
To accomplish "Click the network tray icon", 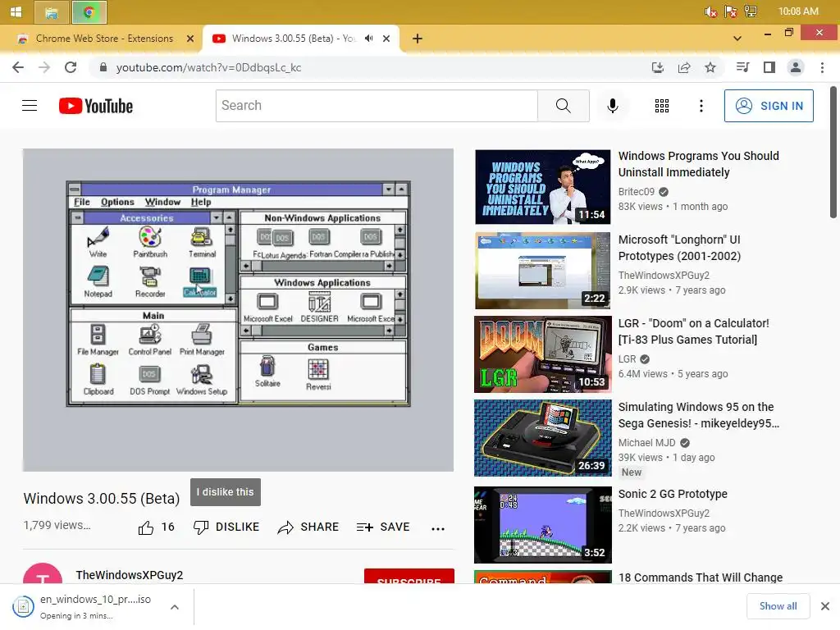I will coord(751,11).
